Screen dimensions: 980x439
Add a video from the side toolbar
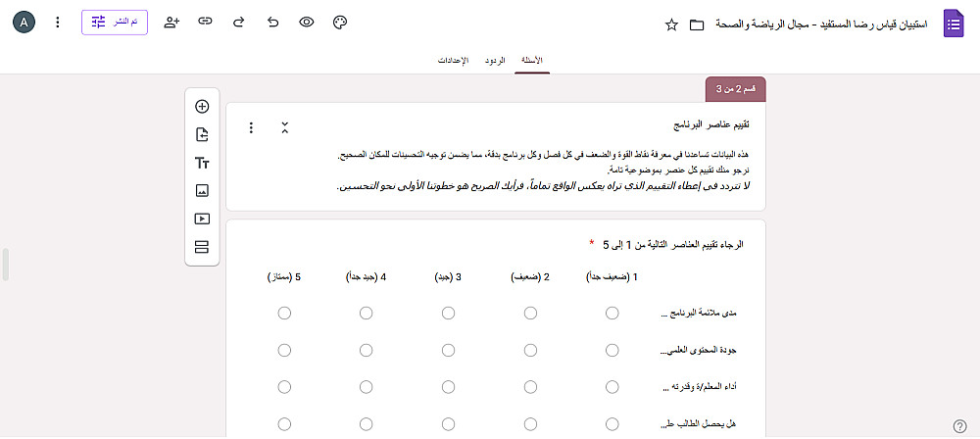pyautogui.click(x=202, y=219)
